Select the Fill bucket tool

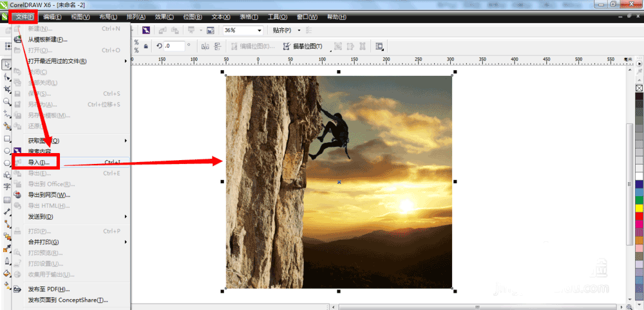6,273
